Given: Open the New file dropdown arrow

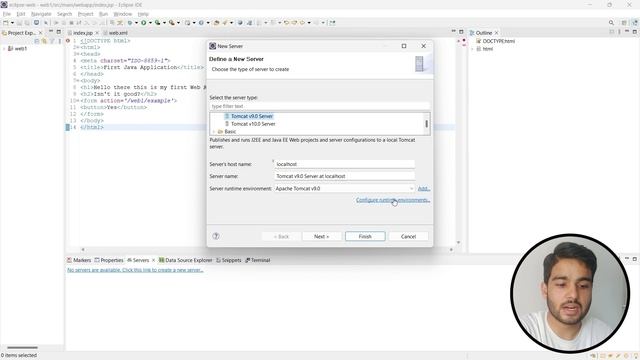Looking at the screenshot, I should pyautogui.click(x=12, y=23).
